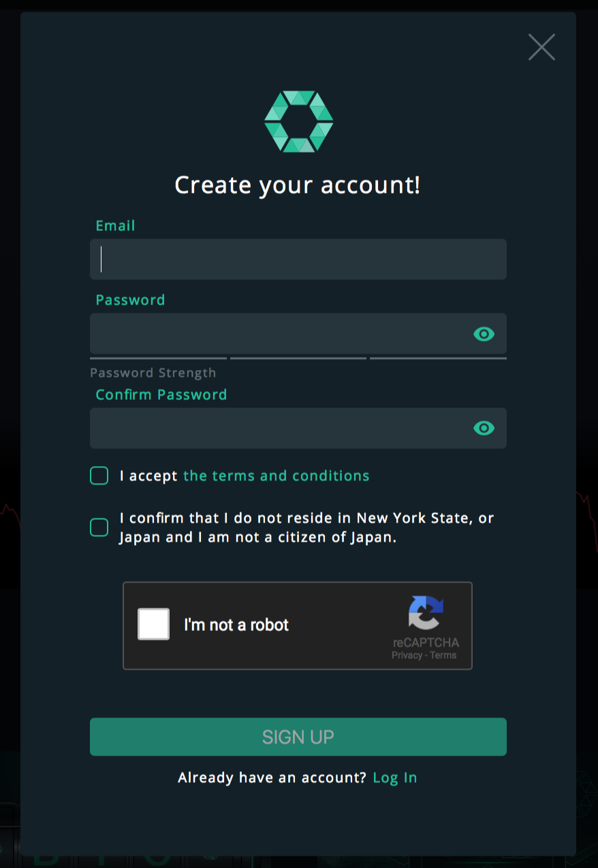Check the I'm not a robot box
The image size is (598, 868).
pyautogui.click(x=153, y=624)
